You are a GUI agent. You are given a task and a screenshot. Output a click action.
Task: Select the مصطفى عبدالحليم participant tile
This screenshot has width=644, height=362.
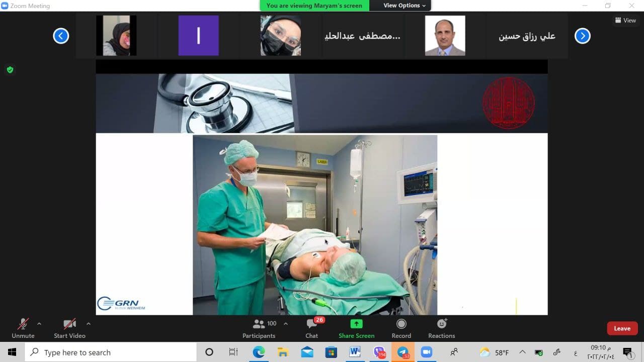362,36
